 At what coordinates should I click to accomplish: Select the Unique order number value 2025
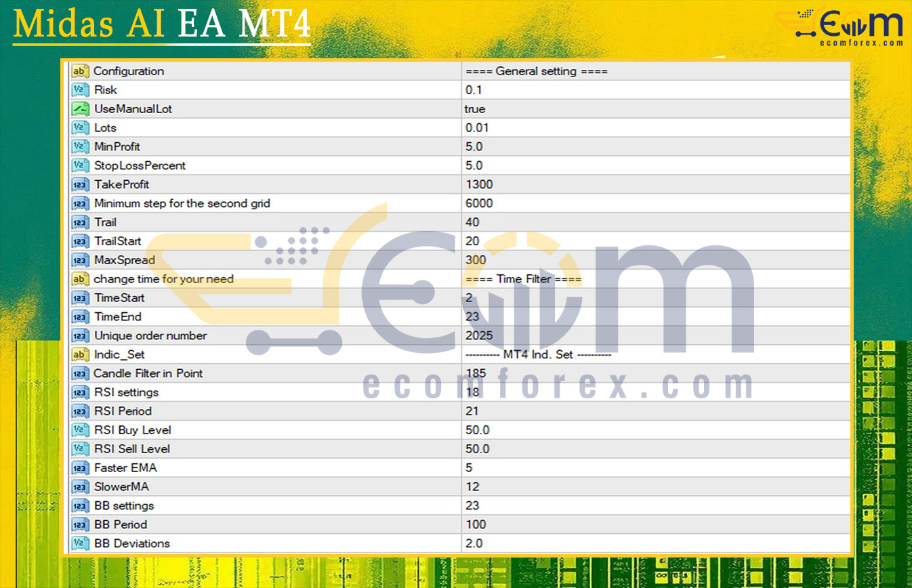click(479, 336)
